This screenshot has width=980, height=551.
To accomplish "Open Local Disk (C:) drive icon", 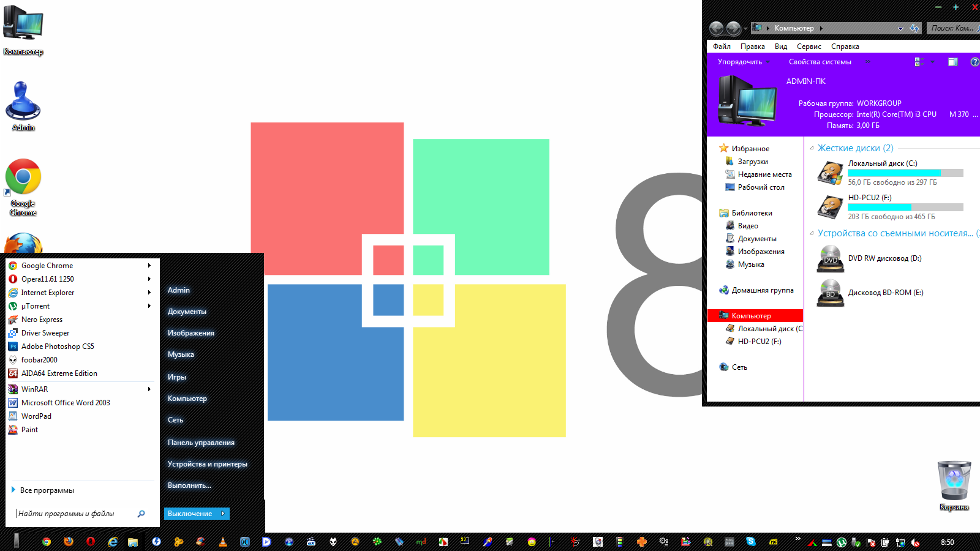I will point(830,173).
